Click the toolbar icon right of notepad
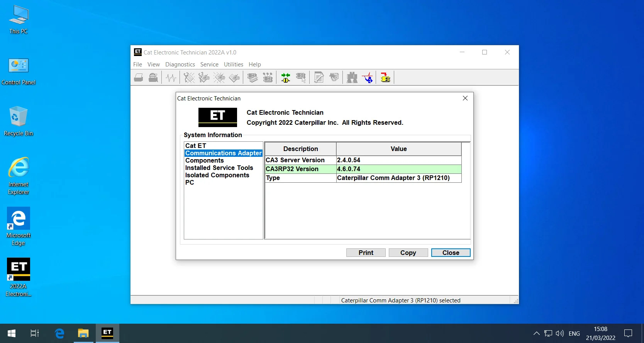The height and width of the screenshot is (343, 644). tap(334, 78)
